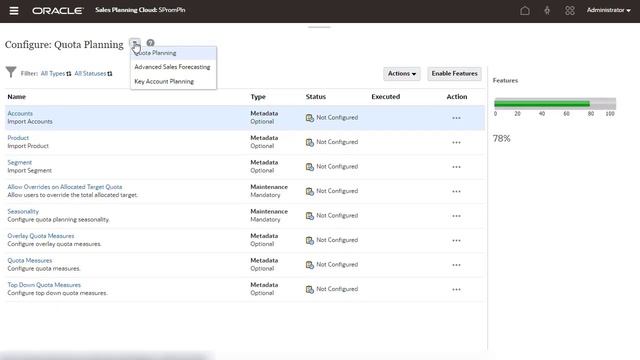Click status icon in Overlay Quota Measures row
The width and height of the screenshot is (640, 360).
(x=310, y=240)
